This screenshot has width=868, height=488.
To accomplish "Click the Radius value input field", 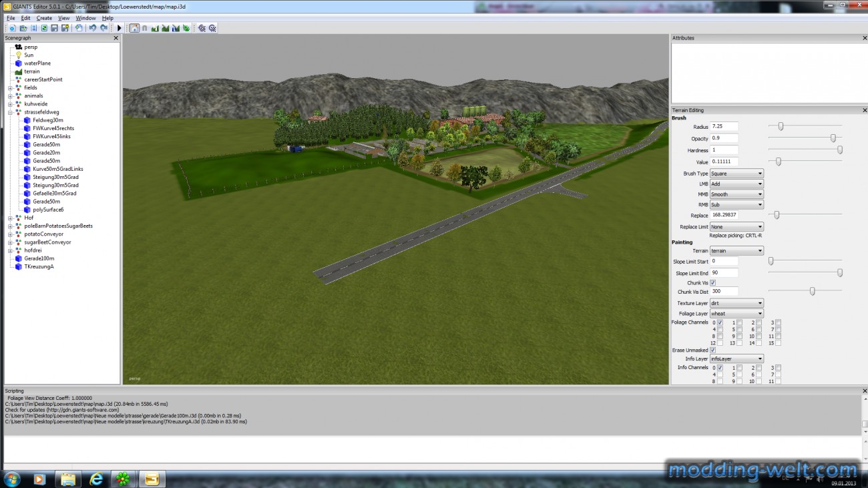I will 724,126.
